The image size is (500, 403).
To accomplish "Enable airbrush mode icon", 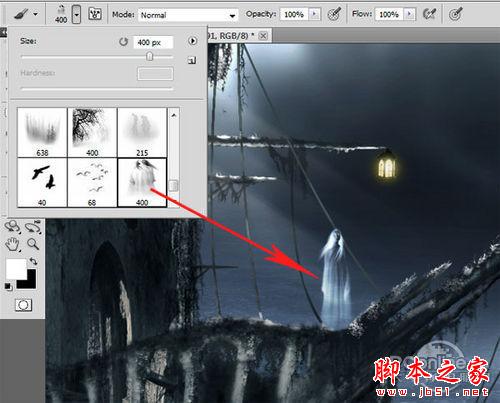I will (x=429, y=14).
